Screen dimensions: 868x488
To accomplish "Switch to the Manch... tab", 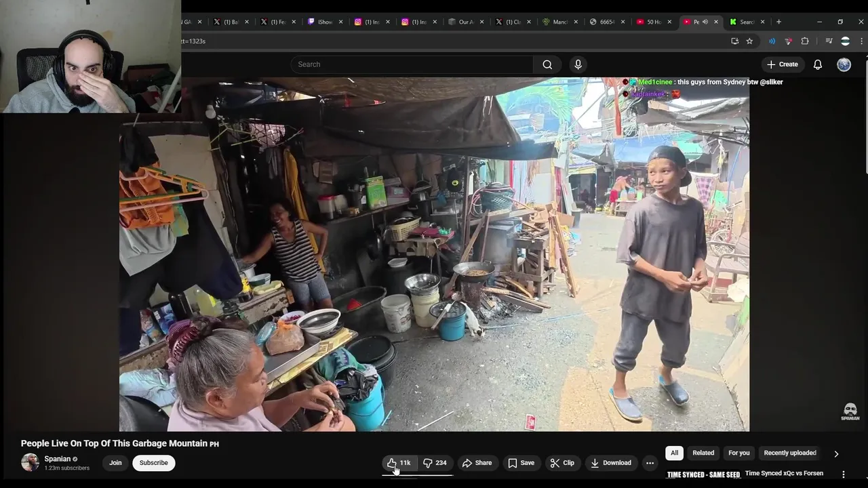I will (x=559, y=22).
